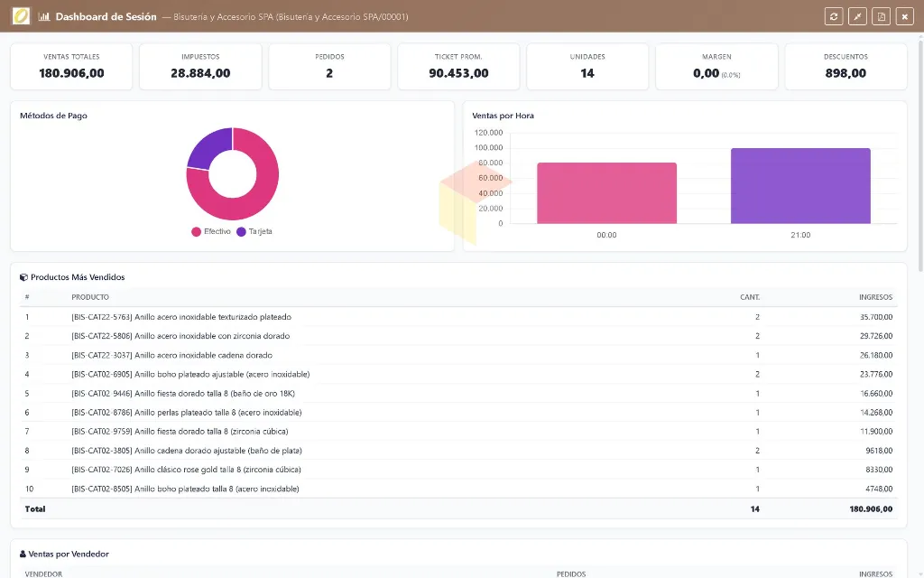Click the CANT. column header

click(750, 297)
